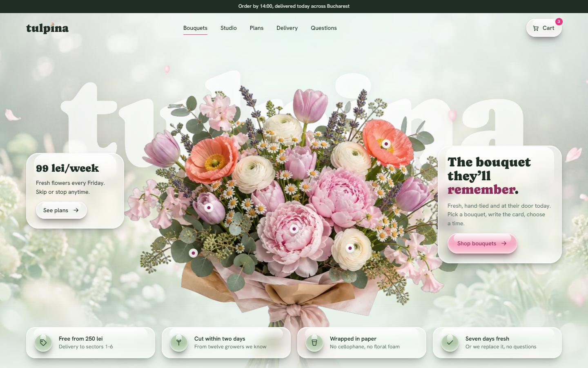Click the 'Cut within two days' text
Image resolution: width=588 pixels, height=368 pixels.
[220, 339]
